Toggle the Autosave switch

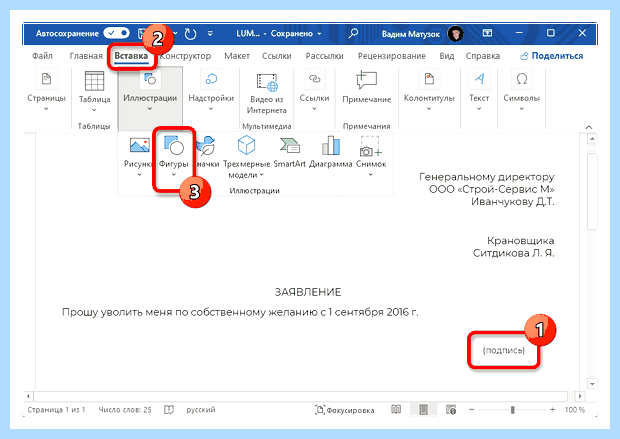tap(116, 33)
